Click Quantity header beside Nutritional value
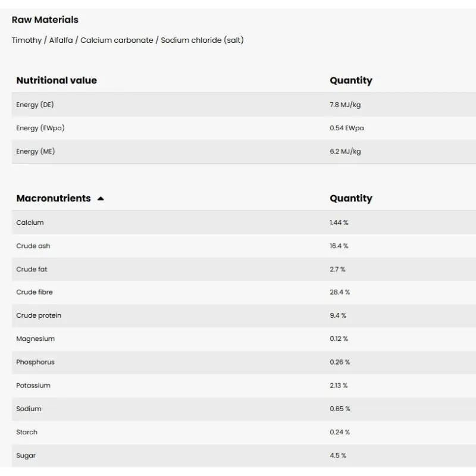Image resolution: width=476 pixels, height=476 pixels. click(x=351, y=80)
